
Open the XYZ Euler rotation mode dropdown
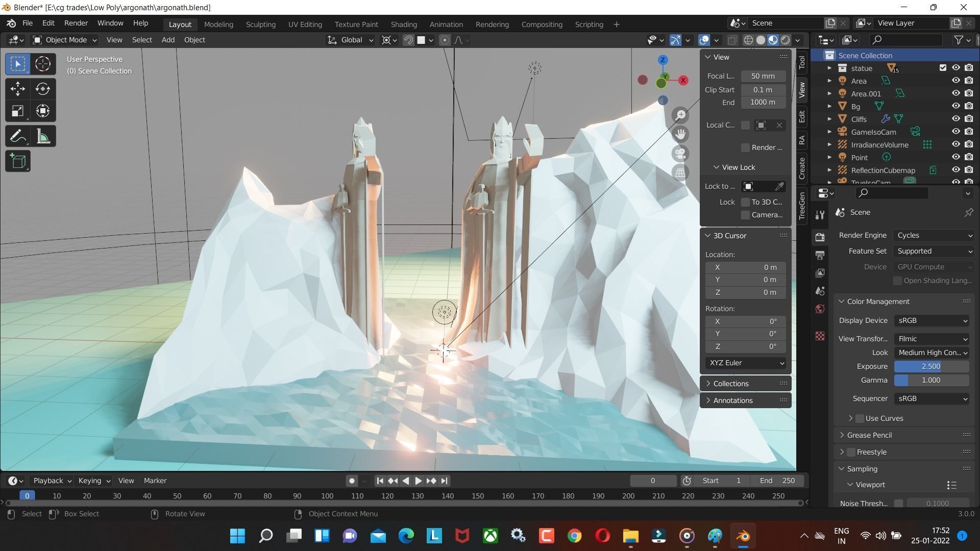(x=746, y=363)
